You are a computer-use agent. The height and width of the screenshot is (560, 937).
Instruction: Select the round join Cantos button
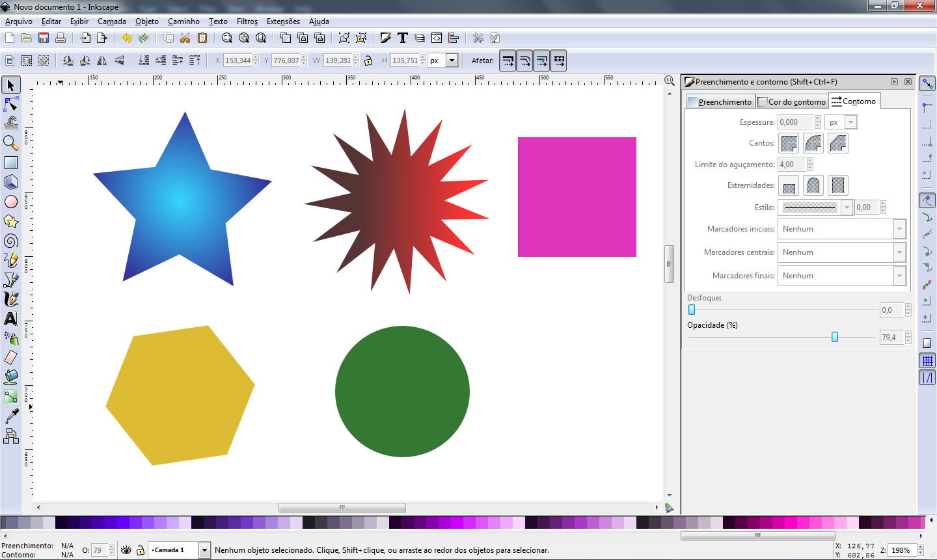[813, 143]
